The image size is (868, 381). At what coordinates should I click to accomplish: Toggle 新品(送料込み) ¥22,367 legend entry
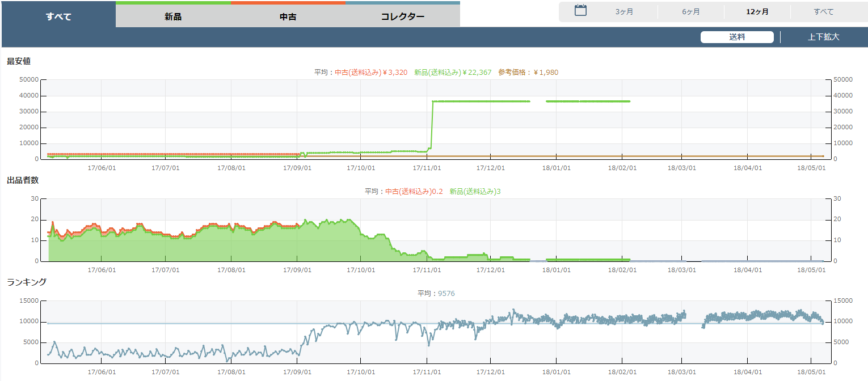453,72
